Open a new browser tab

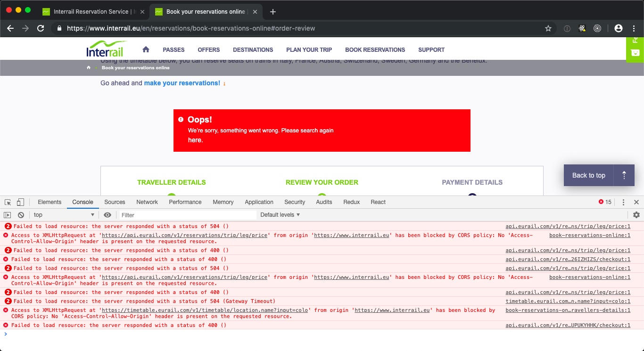pos(272,12)
